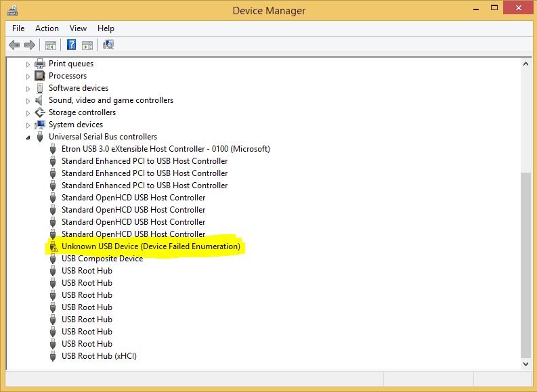The width and height of the screenshot is (537, 392).
Task: Select USB Root Hub (xHCI) entry
Action: pos(99,356)
